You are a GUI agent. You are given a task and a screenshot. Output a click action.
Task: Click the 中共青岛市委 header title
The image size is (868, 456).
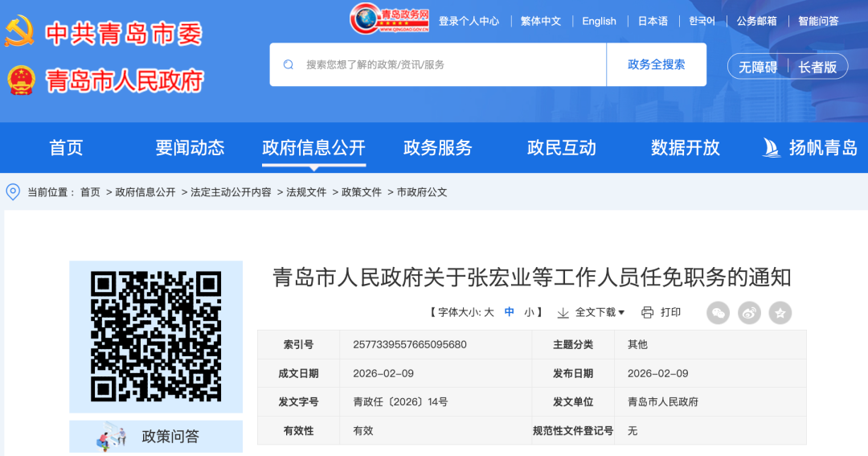coord(124,33)
